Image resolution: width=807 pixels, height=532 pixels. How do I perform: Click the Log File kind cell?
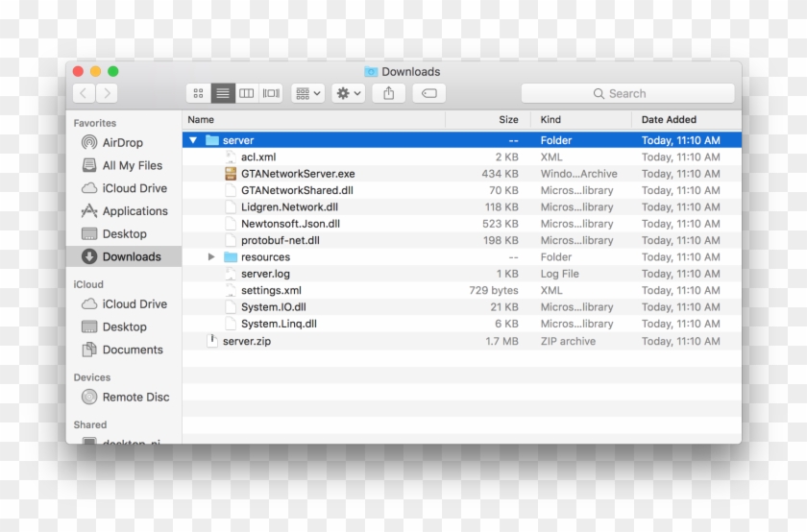click(559, 274)
